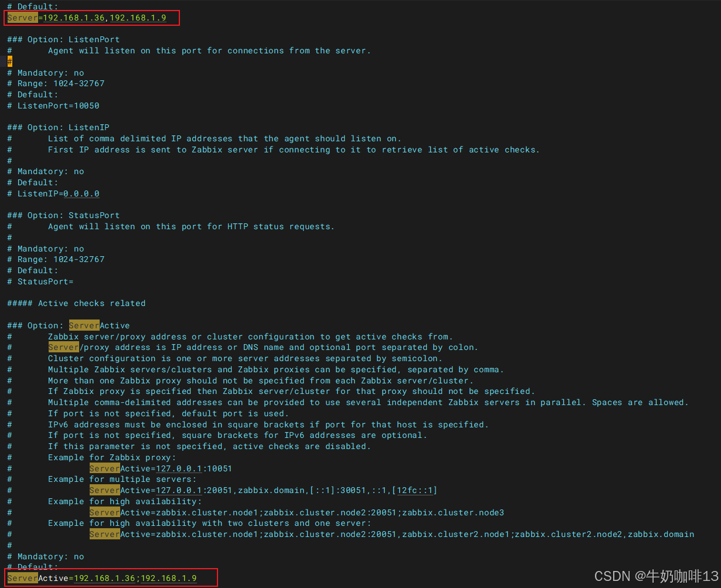The image size is (721, 588).
Task: Click the 'Example for high availability:' line
Action: [125, 501]
